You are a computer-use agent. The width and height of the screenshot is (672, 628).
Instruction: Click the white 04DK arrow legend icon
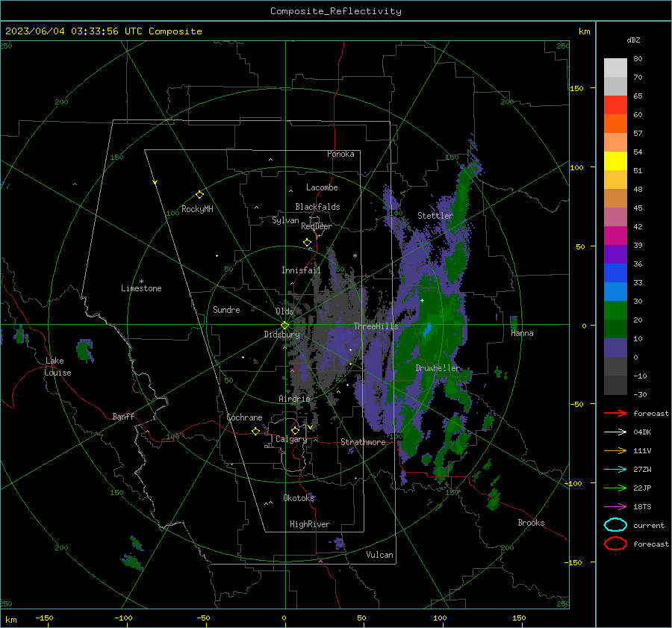pos(615,432)
